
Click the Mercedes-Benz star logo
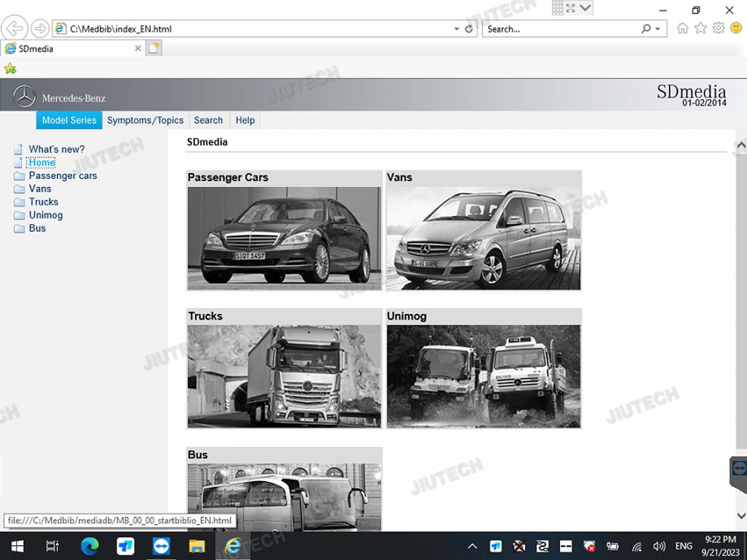pos(24,97)
